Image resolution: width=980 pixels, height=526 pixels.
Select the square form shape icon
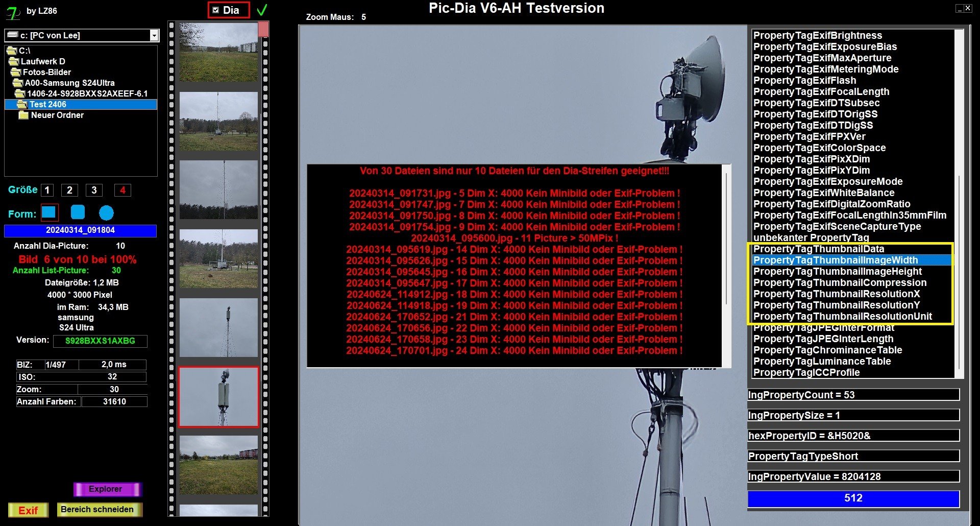tap(49, 212)
